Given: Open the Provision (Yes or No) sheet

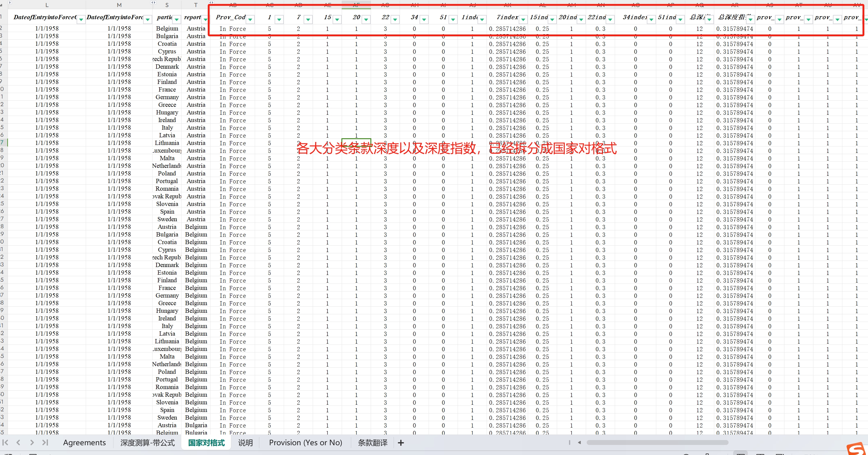Looking at the screenshot, I should (x=305, y=442).
